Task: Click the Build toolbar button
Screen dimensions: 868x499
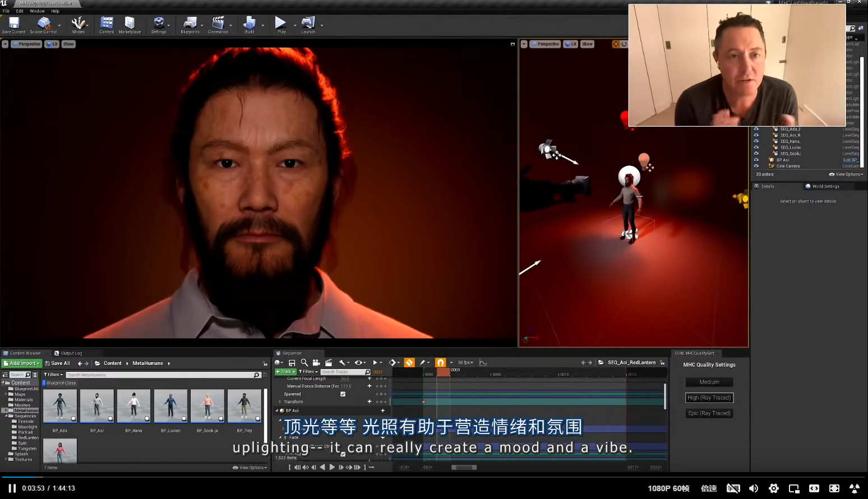Action: coord(250,25)
